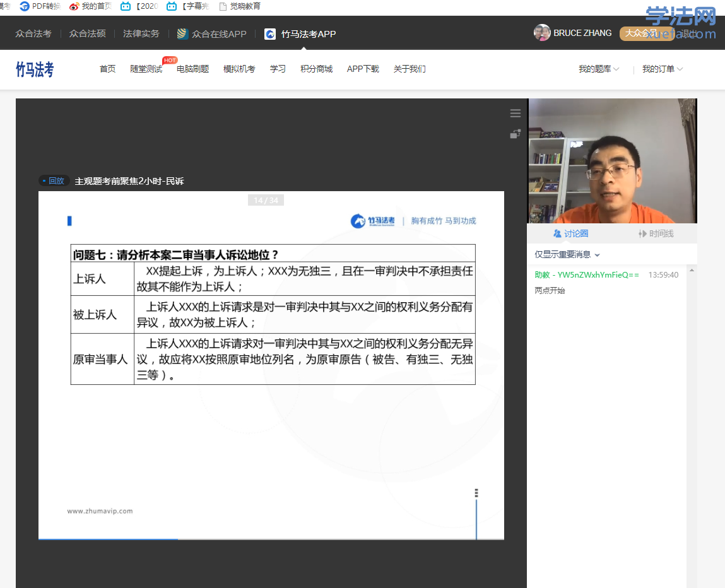Image resolution: width=725 pixels, height=588 pixels.
Task: Click the 法律实务 top link
Action: pos(141,33)
